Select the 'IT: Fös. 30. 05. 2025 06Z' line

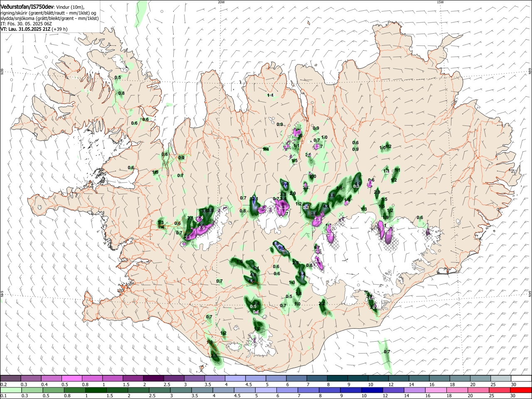coord(26,24)
